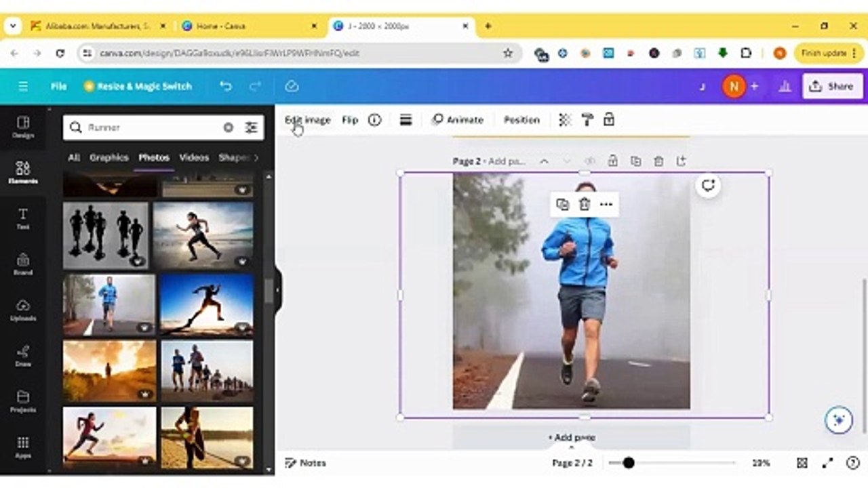This screenshot has height=488, width=868.
Task: Adjust the zoom slider handle
Action: click(629, 463)
